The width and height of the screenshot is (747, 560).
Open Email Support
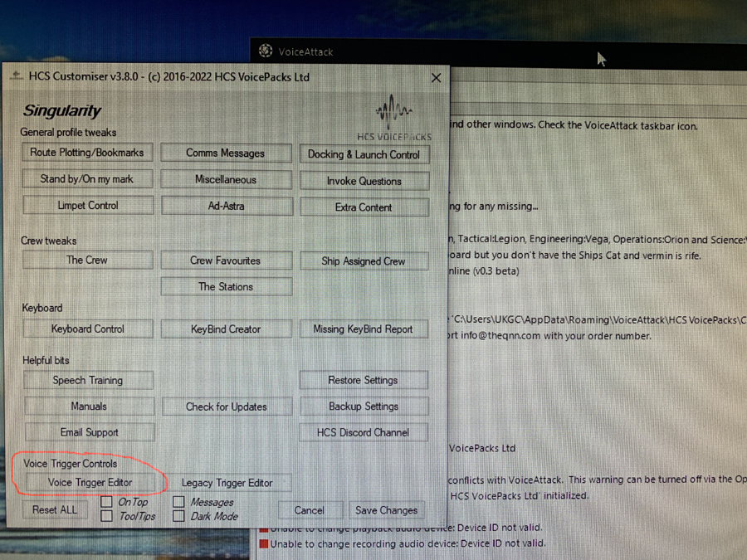[90, 432]
